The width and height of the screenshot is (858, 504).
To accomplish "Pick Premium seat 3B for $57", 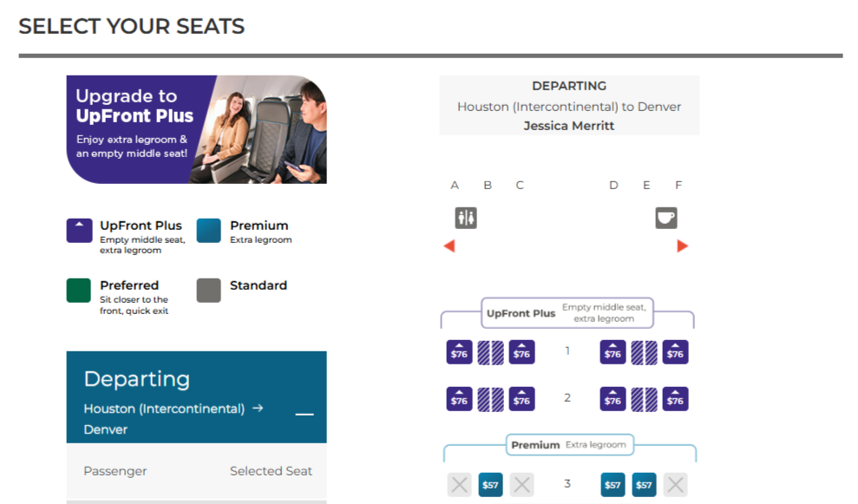I will [490, 485].
